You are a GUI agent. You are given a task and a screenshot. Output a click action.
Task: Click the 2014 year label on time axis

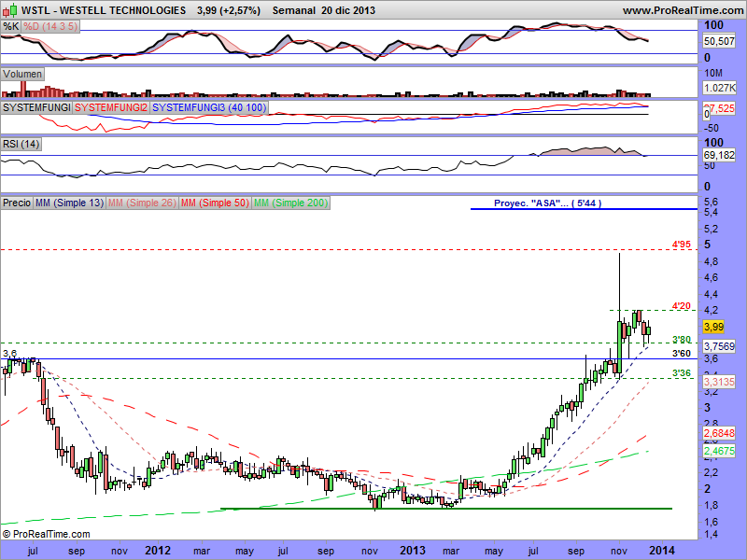pyautogui.click(x=662, y=551)
